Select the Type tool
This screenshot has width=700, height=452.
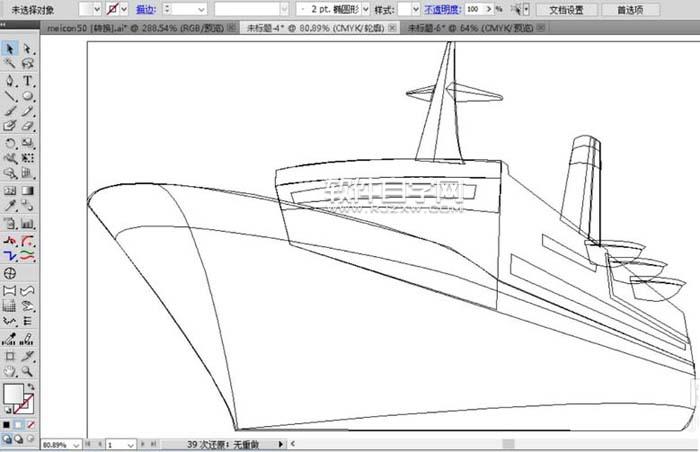pyautogui.click(x=28, y=81)
